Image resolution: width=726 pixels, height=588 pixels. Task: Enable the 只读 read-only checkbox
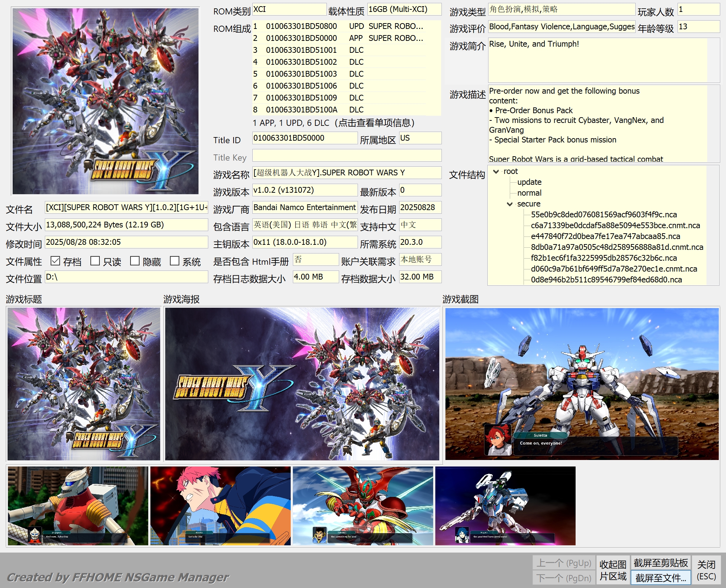(x=95, y=261)
